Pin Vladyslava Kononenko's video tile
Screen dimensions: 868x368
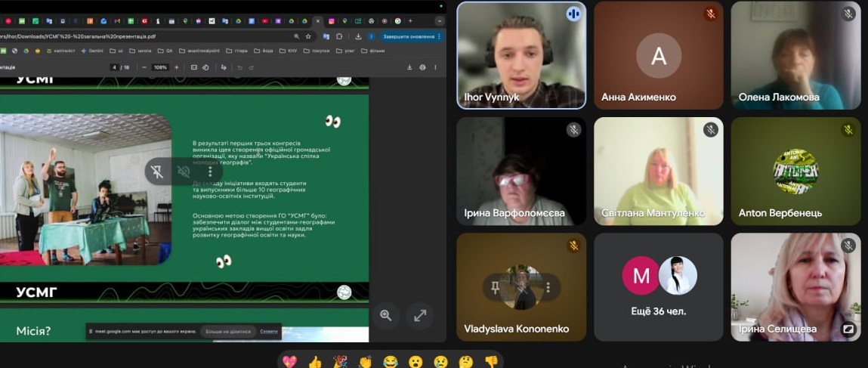(x=496, y=287)
